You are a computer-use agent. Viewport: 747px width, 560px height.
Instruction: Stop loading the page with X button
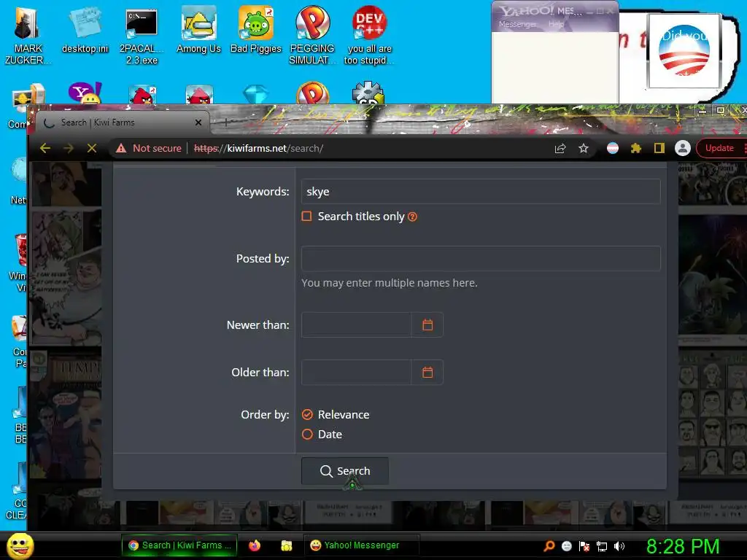(92, 148)
